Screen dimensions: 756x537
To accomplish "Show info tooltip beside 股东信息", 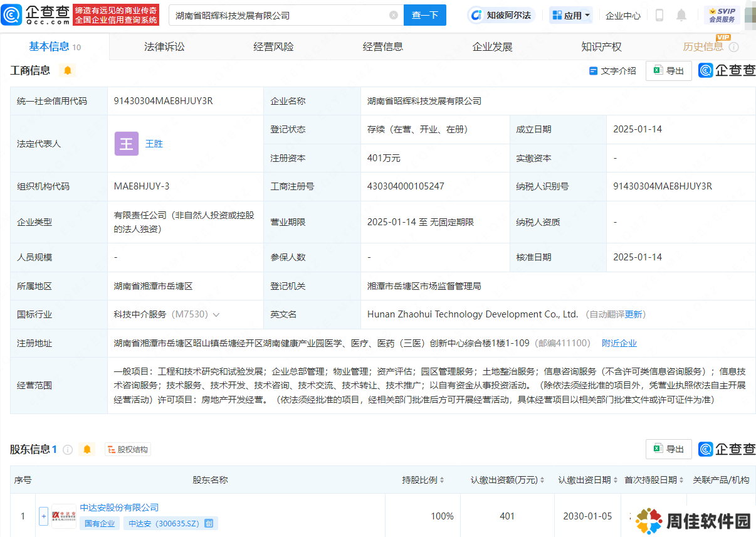I will pyautogui.click(x=68, y=450).
